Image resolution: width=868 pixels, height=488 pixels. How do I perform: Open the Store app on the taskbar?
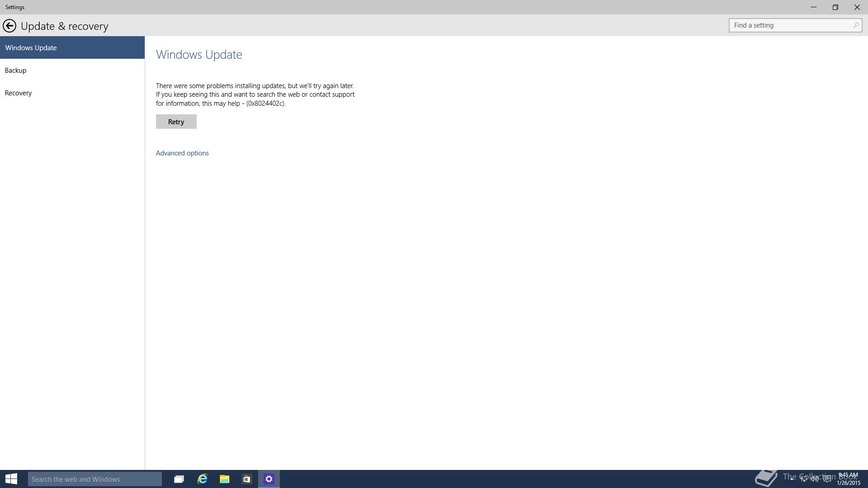click(246, 479)
